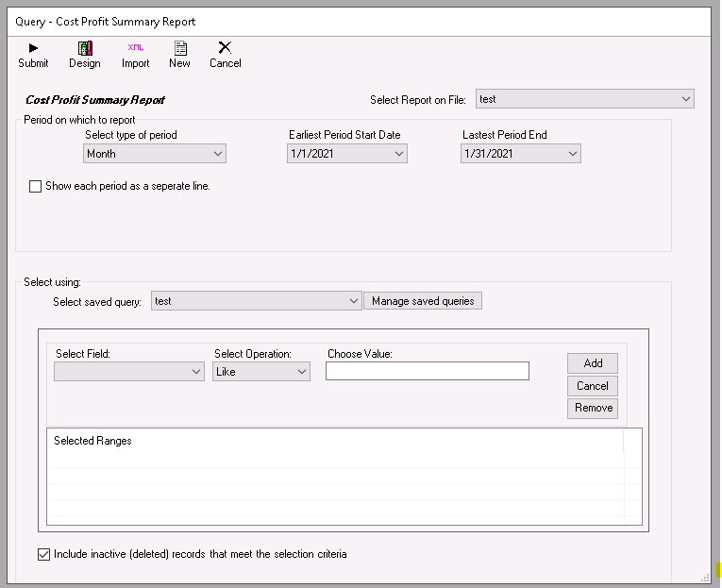Click the 'Query - Cost Profit Summary Report' title

point(105,22)
